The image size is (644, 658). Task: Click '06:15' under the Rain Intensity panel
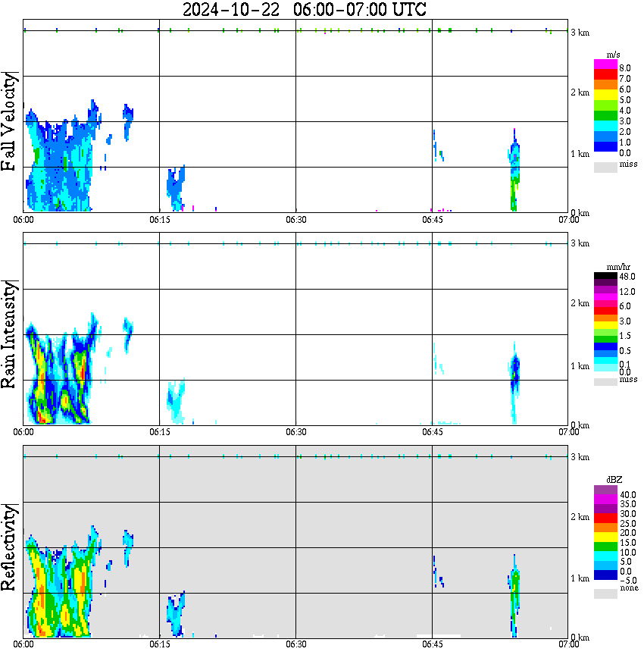click(x=159, y=432)
